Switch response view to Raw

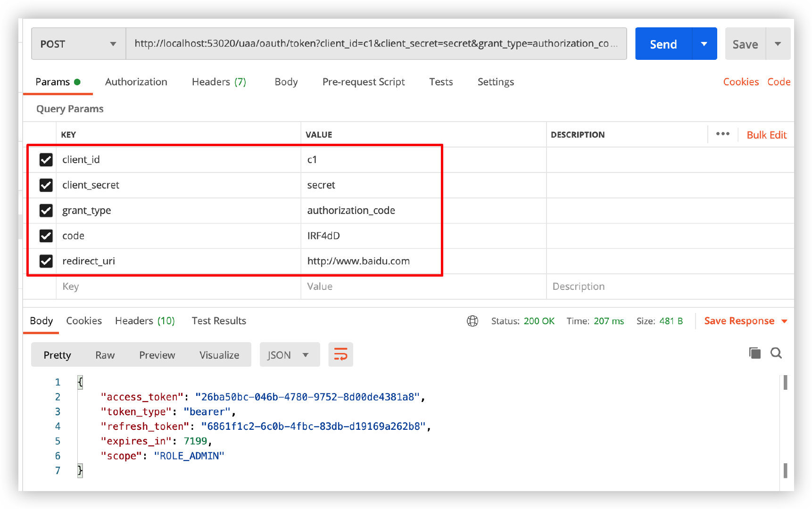pos(105,355)
